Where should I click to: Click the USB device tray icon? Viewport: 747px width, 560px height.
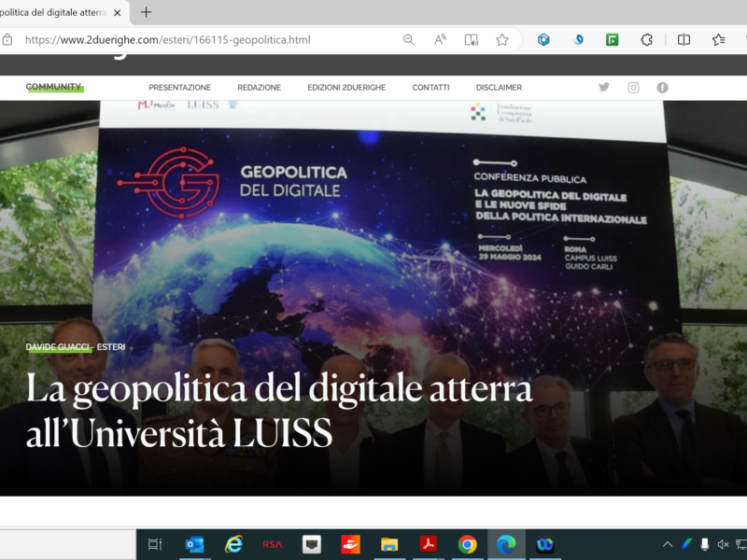click(x=705, y=544)
